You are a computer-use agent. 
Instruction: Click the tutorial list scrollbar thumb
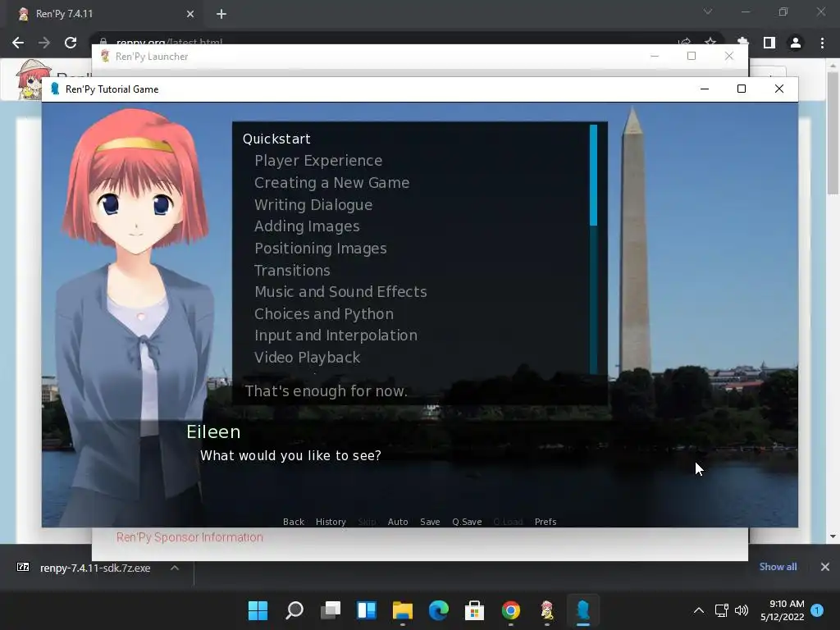click(x=593, y=176)
